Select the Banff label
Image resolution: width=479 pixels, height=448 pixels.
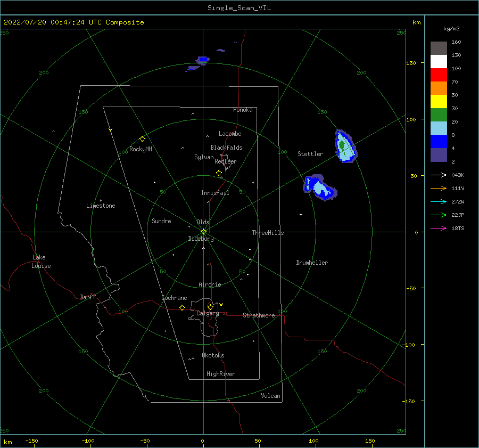pyautogui.click(x=88, y=297)
